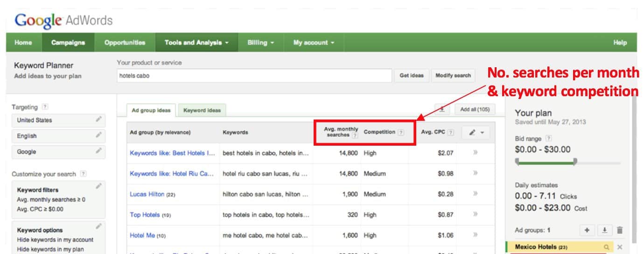The width and height of the screenshot is (644, 254).
Task: Add Best Hotels group with double arrow
Action: tap(475, 153)
